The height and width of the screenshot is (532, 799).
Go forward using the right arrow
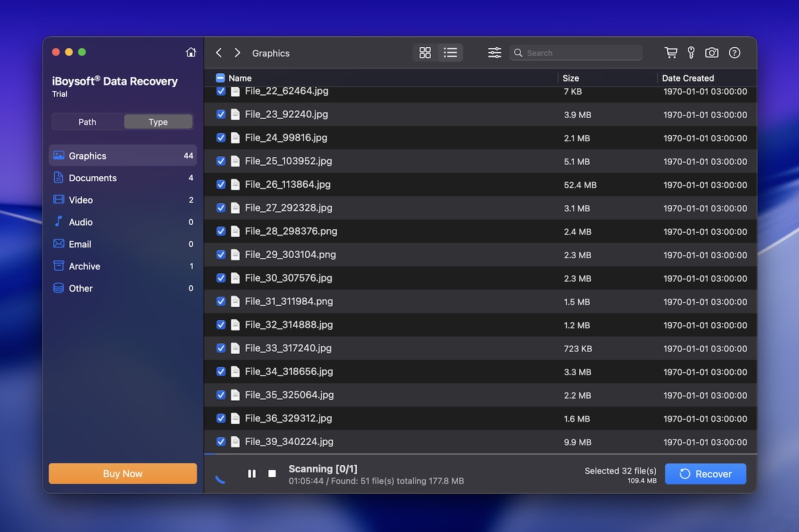click(x=237, y=52)
